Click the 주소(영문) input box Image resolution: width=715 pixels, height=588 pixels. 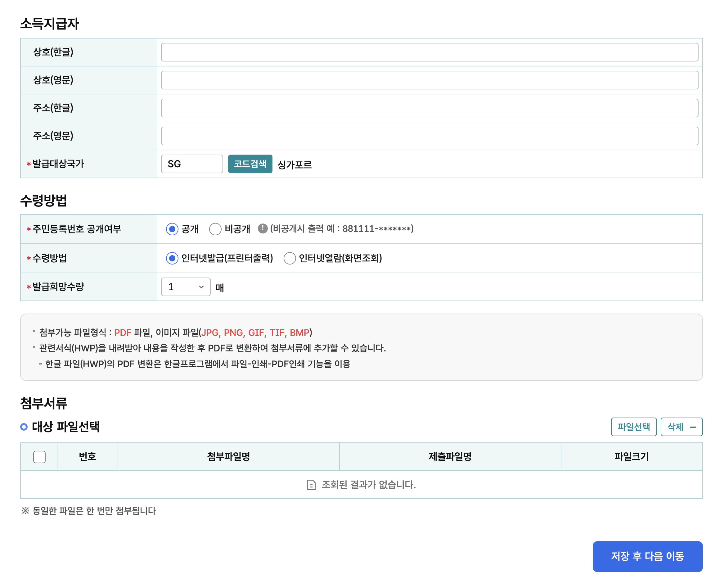click(429, 136)
